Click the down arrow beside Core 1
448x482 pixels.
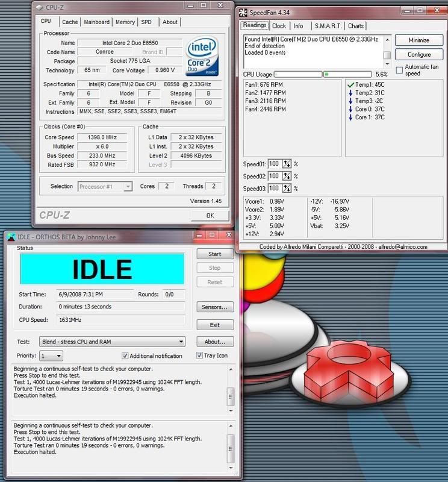(350, 117)
